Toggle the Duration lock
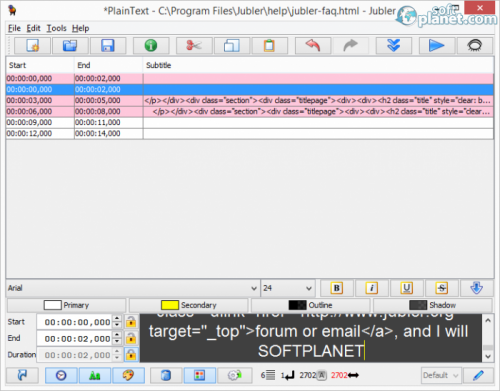Screen dimensions: 500x391 click(131, 355)
